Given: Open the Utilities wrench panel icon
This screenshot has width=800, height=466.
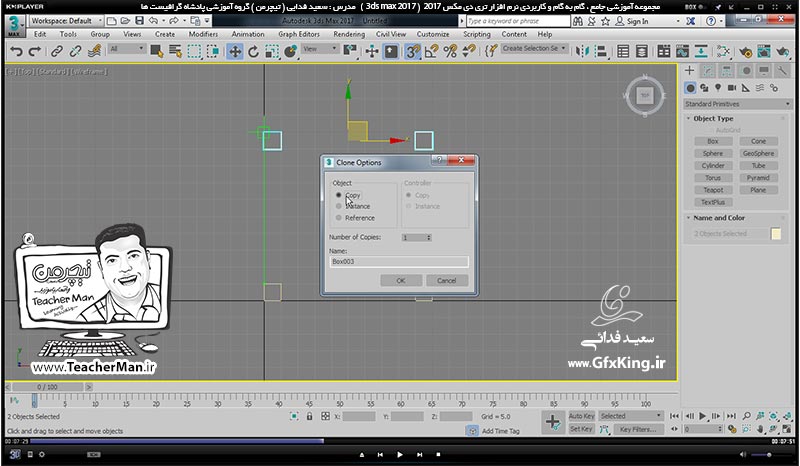Looking at the screenshot, I should click(782, 70).
